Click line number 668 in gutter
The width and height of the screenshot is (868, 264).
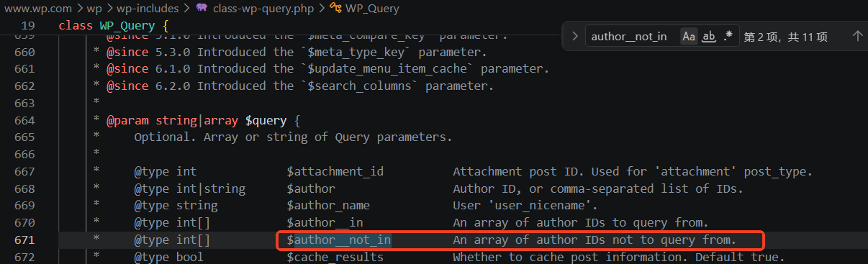click(x=24, y=189)
